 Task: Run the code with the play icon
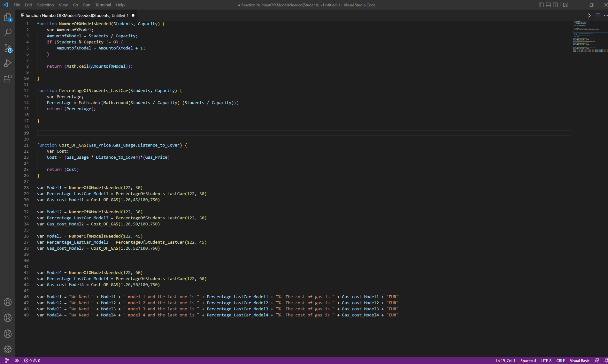coord(589,15)
